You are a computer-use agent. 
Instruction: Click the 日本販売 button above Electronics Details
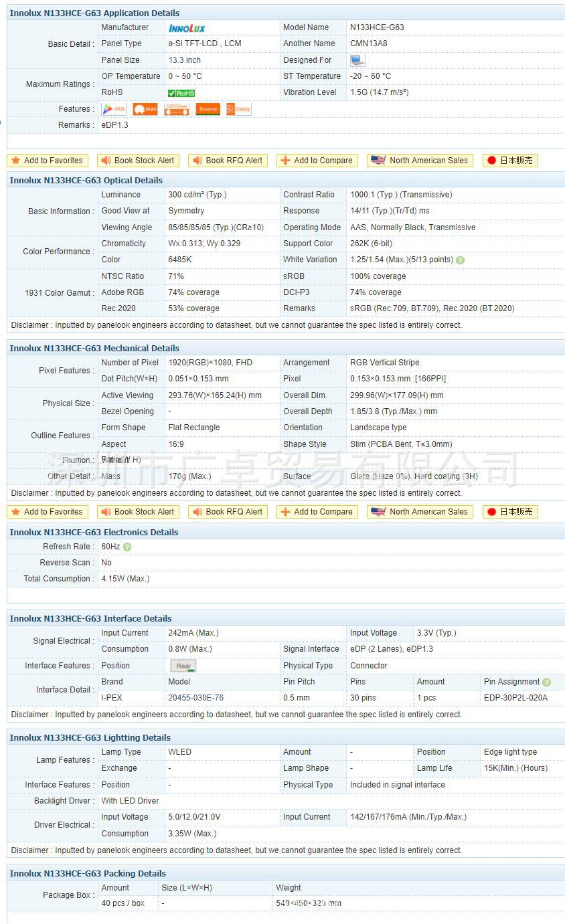pos(510,512)
